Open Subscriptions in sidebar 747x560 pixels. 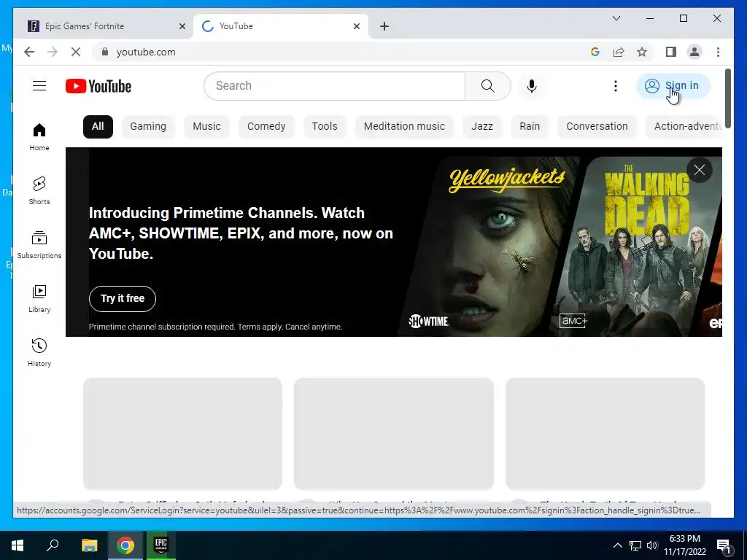pos(39,245)
